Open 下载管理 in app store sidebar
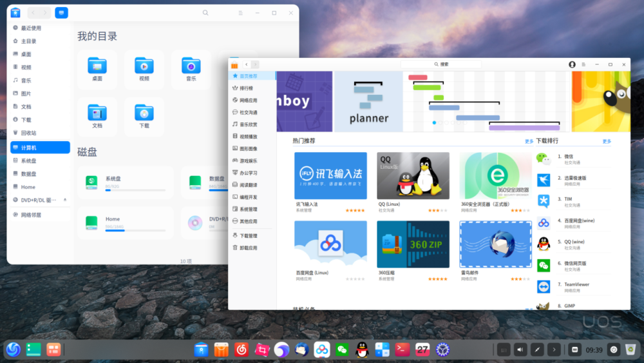 pos(248,235)
